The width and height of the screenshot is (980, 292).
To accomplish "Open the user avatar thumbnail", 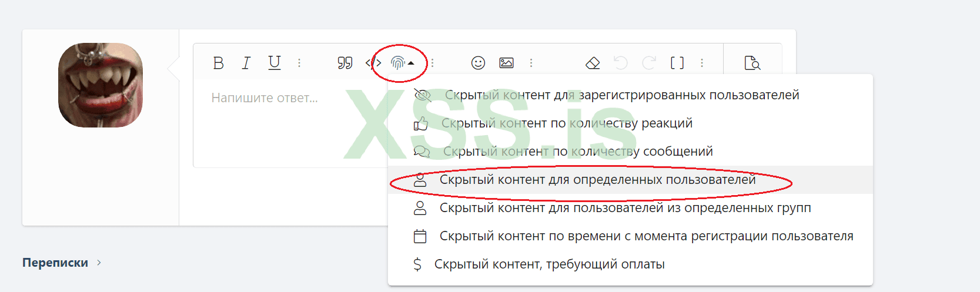I will point(101,85).
